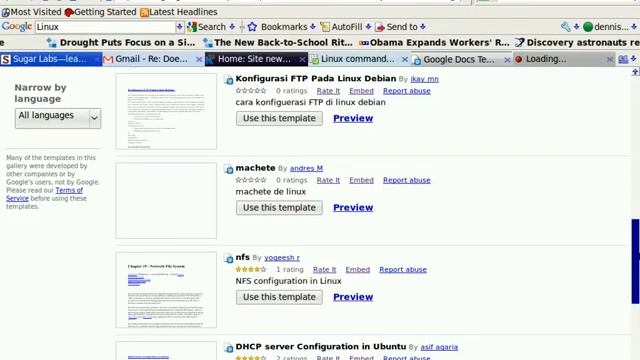Expand the AutoFill dropdown arrow
Viewport: 640px width, 360px height.
click(368, 27)
